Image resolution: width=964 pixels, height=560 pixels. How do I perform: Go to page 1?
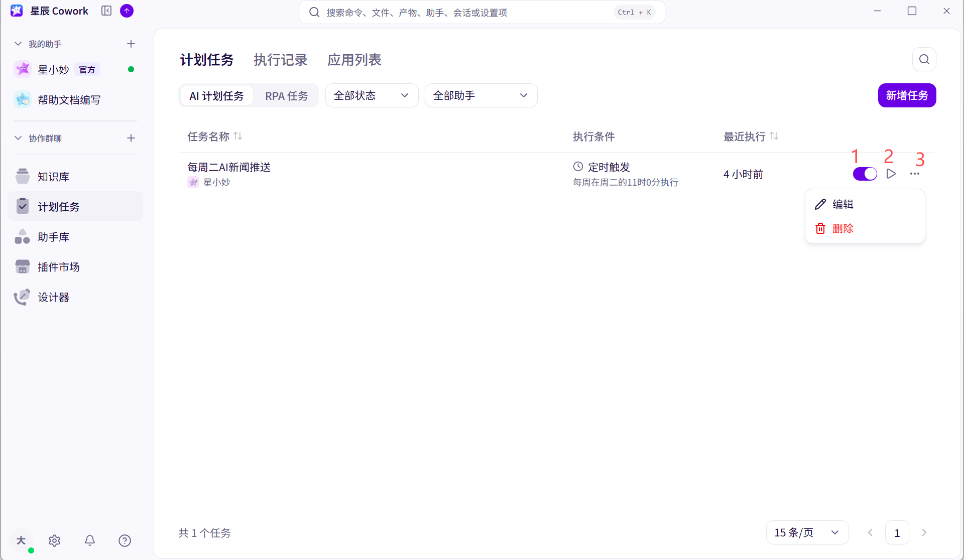pyautogui.click(x=897, y=533)
